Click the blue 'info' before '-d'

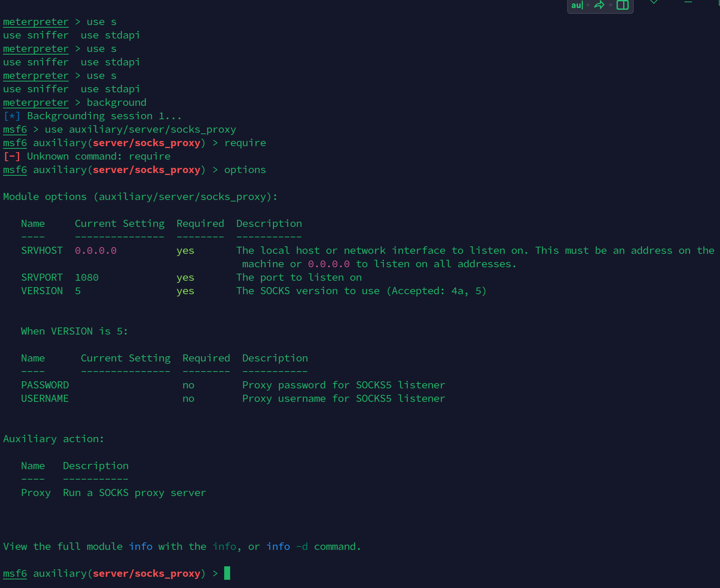pyautogui.click(x=278, y=547)
